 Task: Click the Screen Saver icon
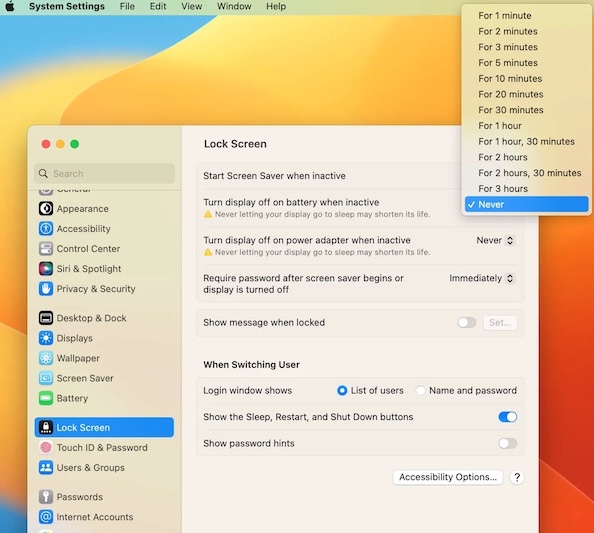[x=46, y=378]
